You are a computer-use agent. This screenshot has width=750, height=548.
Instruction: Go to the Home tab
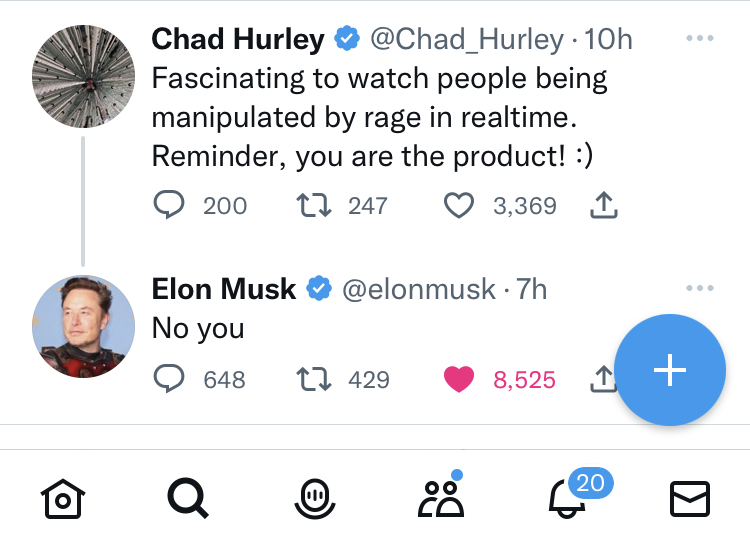click(62, 497)
